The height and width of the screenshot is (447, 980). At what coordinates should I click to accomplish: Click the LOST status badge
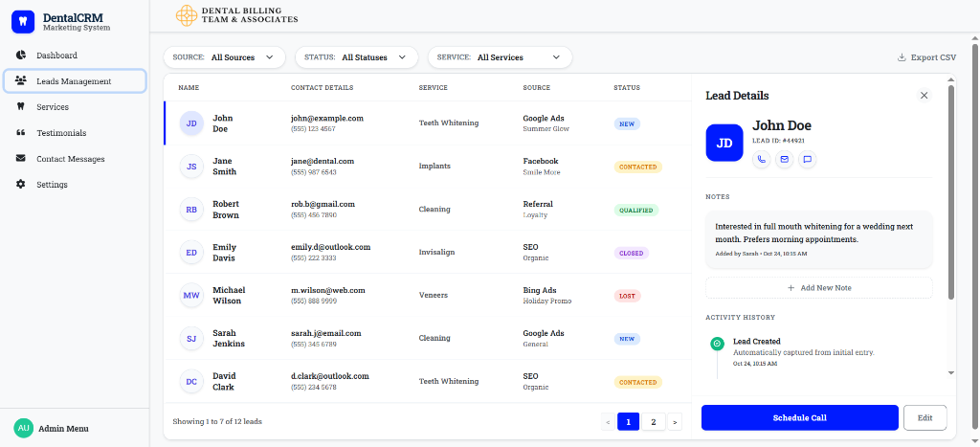pyautogui.click(x=627, y=296)
